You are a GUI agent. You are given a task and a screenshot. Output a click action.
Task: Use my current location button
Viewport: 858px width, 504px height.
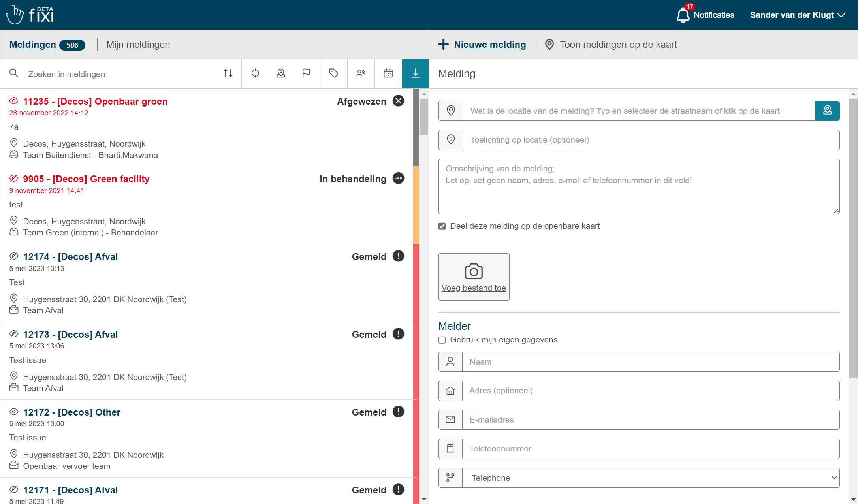pos(827,111)
